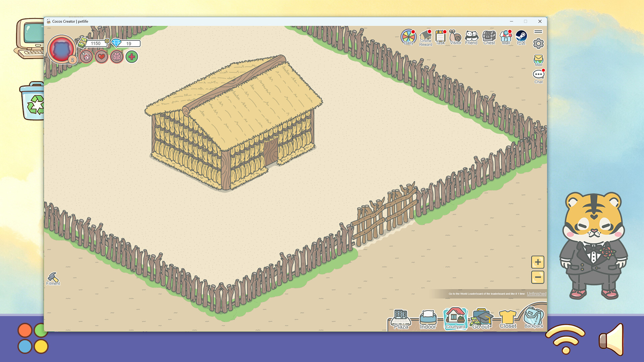Switch to the Indoor tab

428,319
